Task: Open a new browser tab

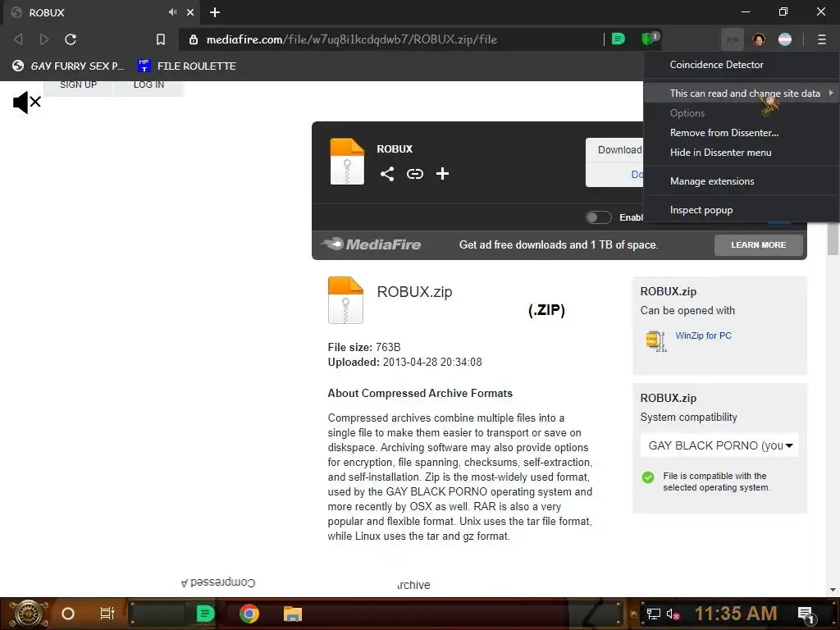Action: (x=215, y=12)
